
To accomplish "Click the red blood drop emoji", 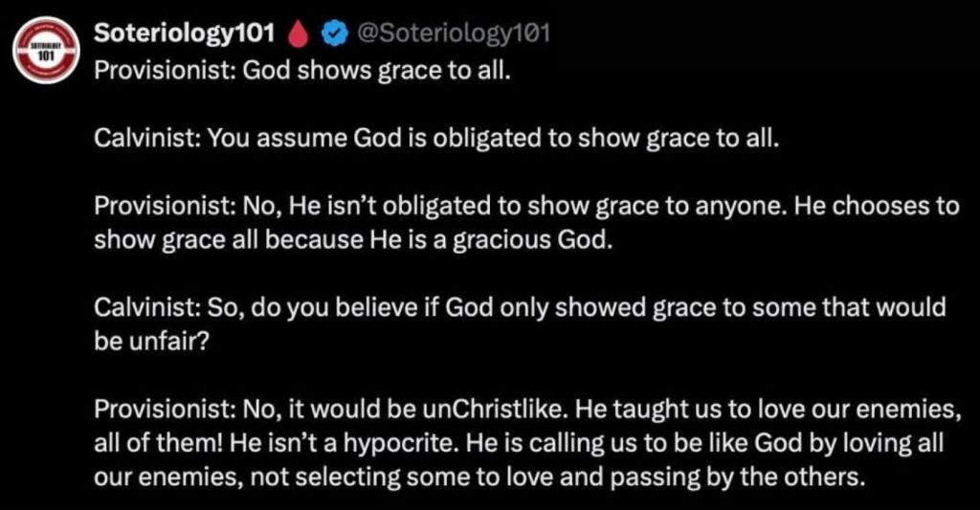I will (x=298, y=33).
